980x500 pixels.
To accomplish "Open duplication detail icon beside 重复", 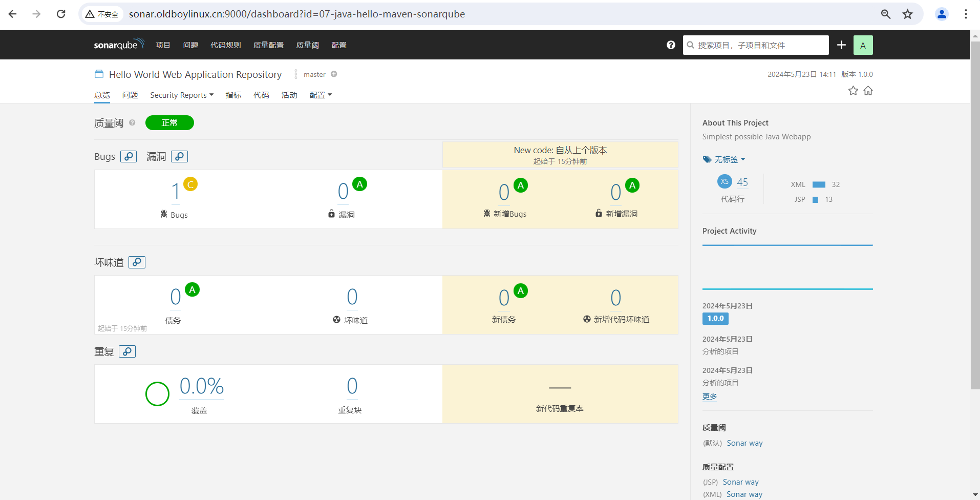I will pyautogui.click(x=127, y=351).
